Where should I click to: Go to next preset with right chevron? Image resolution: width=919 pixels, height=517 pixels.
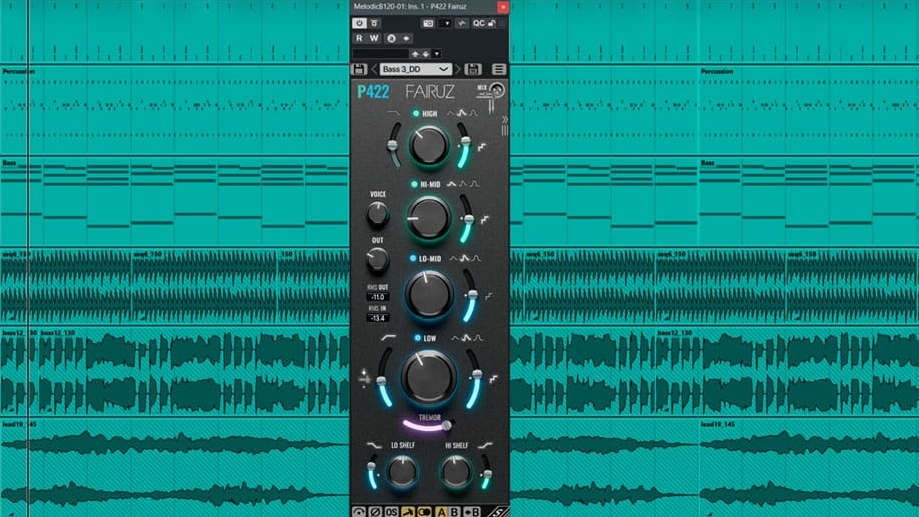[x=458, y=69]
